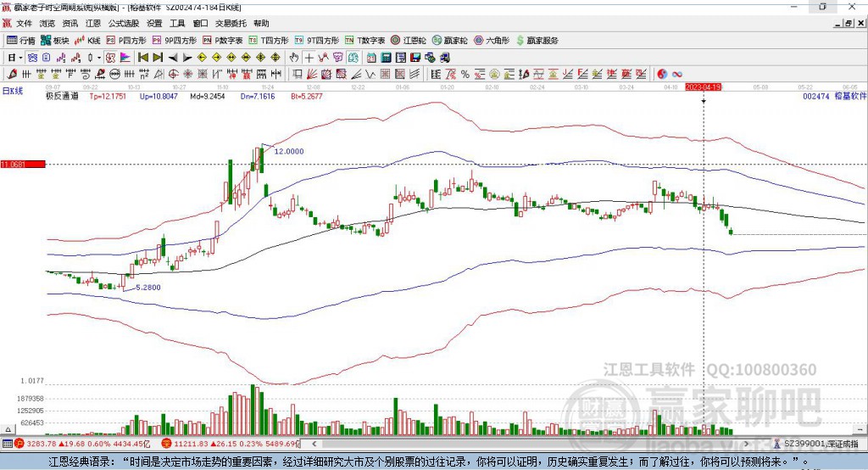Viewport: 868px width, 470px height.
Task: Open the P数字表 number table
Action: [x=223, y=41]
